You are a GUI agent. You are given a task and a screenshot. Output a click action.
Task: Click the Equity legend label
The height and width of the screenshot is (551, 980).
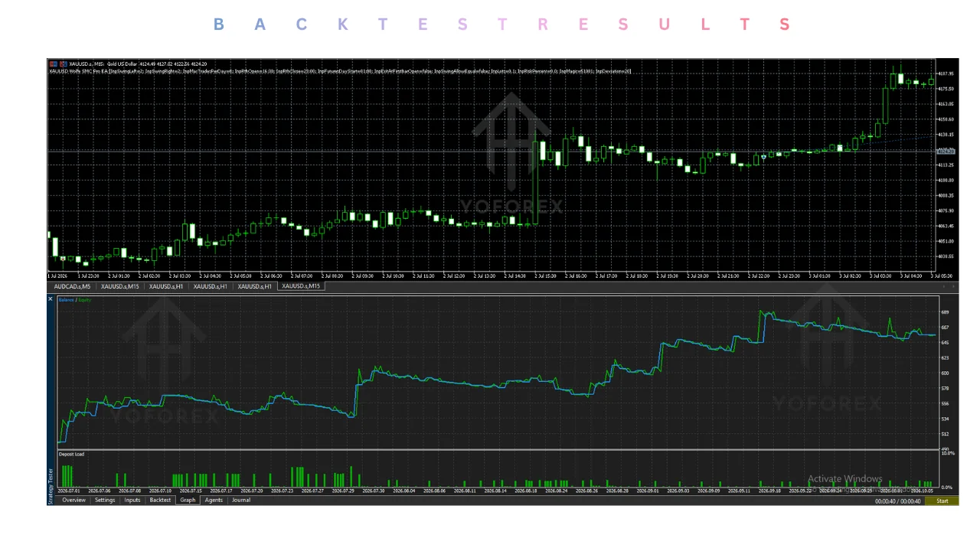pos(84,300)
